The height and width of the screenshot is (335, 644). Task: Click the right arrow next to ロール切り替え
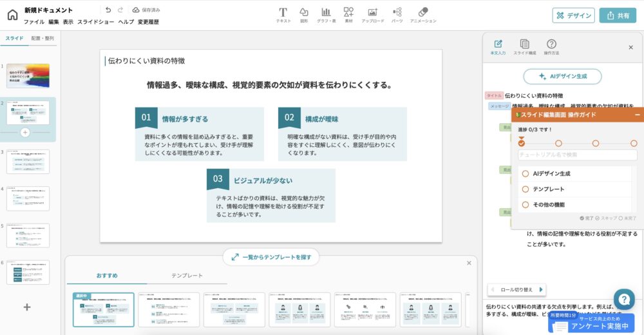point(541,289)
